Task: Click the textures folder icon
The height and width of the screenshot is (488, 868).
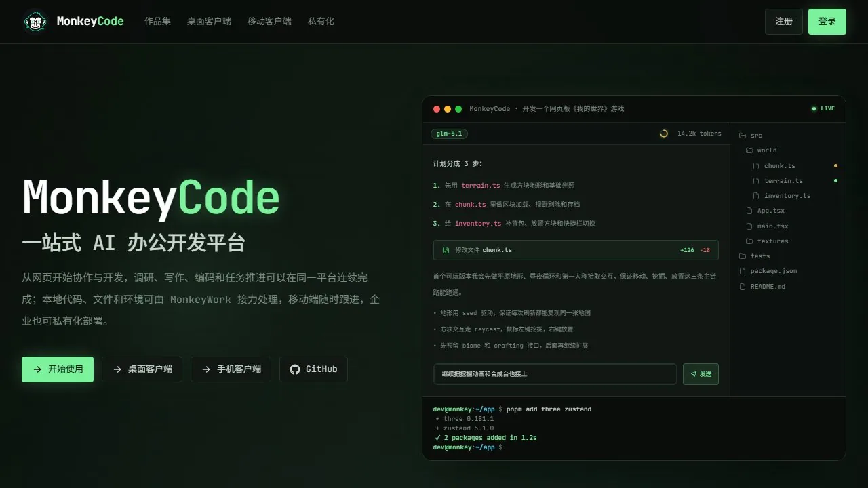Action: coord(749,241)
